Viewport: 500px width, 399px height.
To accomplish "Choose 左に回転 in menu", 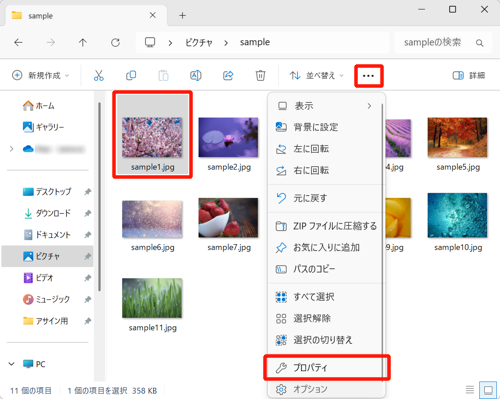I will point(325,149).
